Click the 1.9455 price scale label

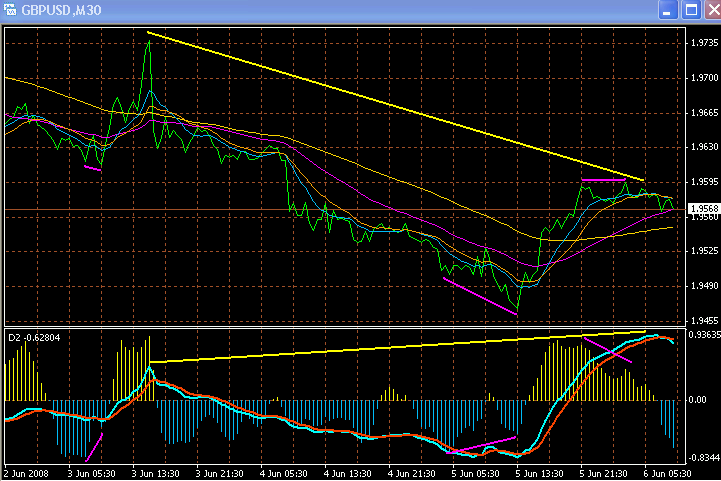704,321
